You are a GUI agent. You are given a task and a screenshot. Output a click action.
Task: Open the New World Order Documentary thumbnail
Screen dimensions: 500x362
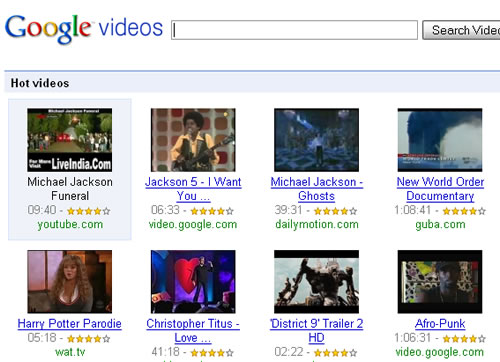click(x=440, y=140)
